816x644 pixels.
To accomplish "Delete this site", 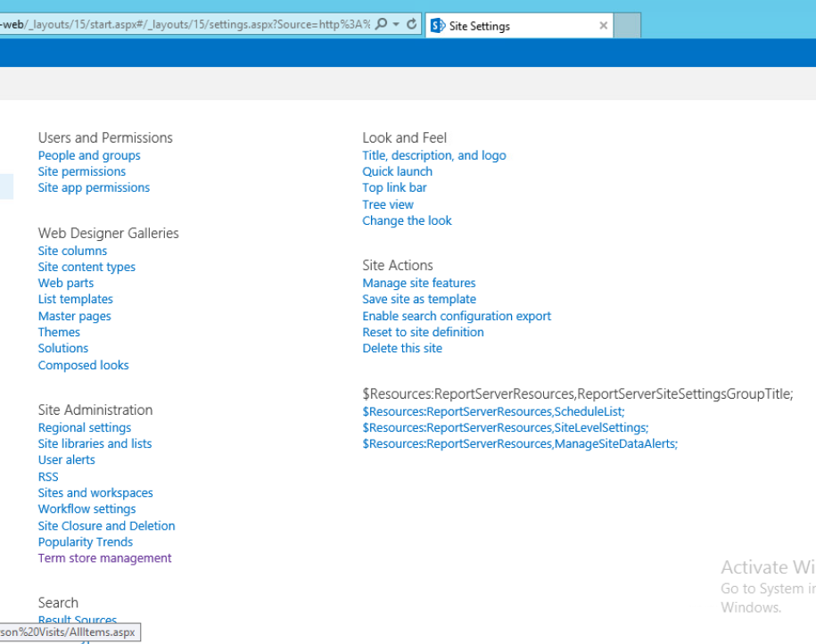I will click(402, 348).
